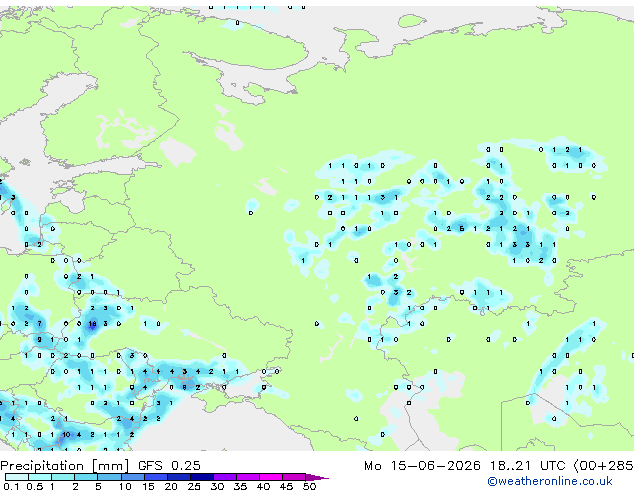Click the legend label "0.1"

[x=11, y=486]
